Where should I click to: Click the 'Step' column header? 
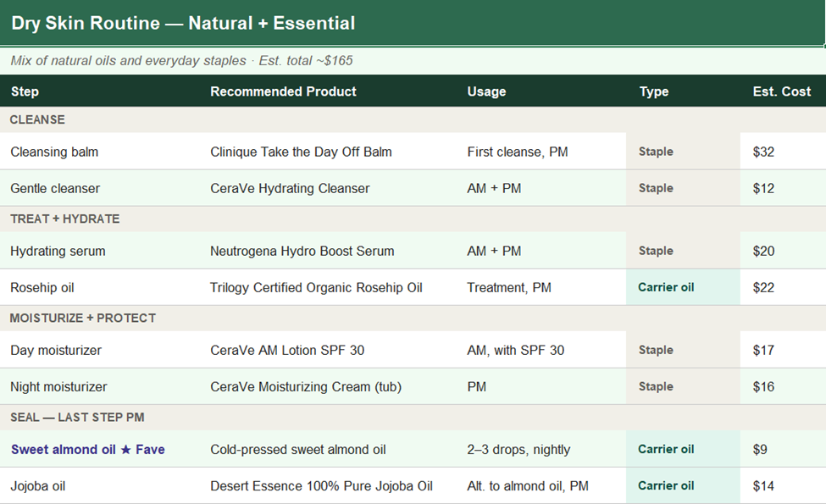click(25, 91)
